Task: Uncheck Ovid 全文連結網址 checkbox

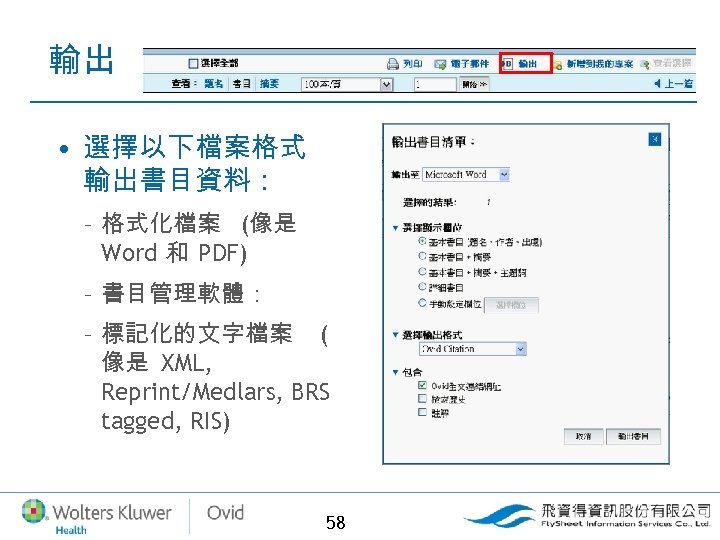Action: click(422, 385)
